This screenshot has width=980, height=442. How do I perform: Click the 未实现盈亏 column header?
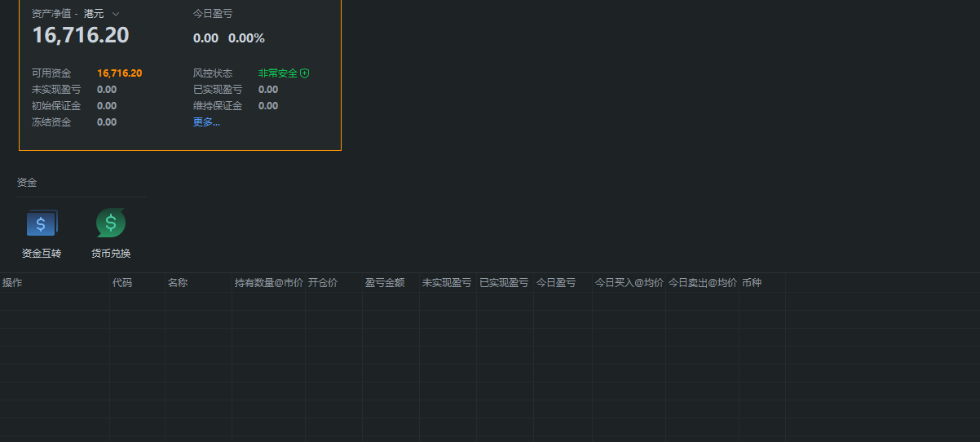point(447,283)
